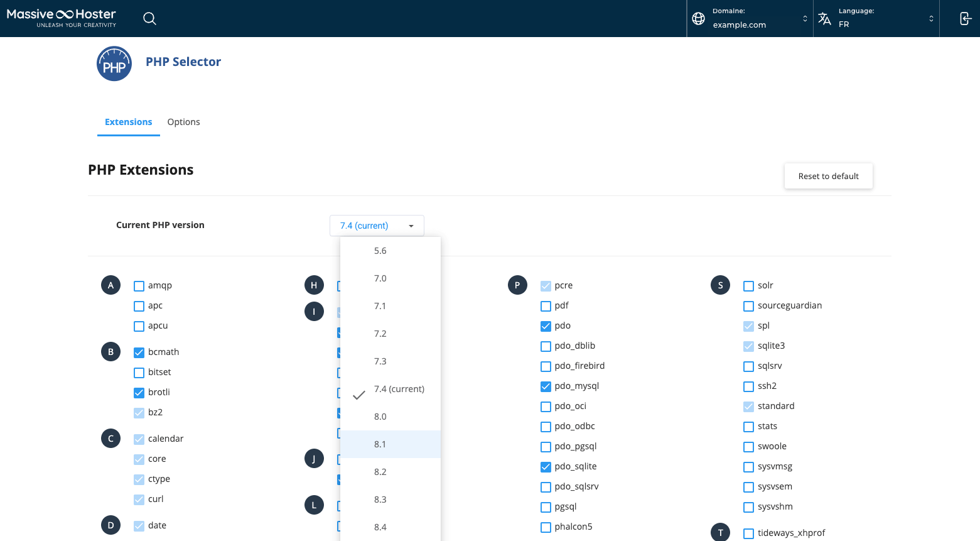Image resolution: width=980 pixels, height=541 pixels.
Task: Select PHP version 8.1 from list
Action: [380, 444]
